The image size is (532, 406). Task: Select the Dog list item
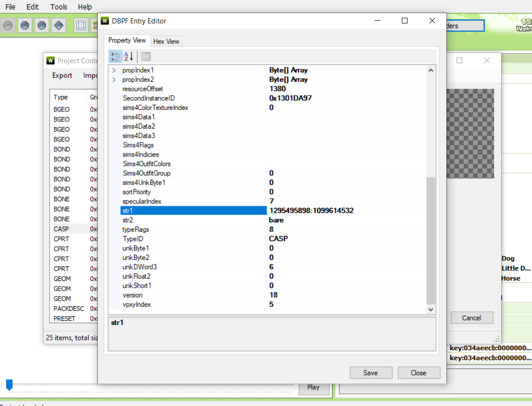coord(508,258)
